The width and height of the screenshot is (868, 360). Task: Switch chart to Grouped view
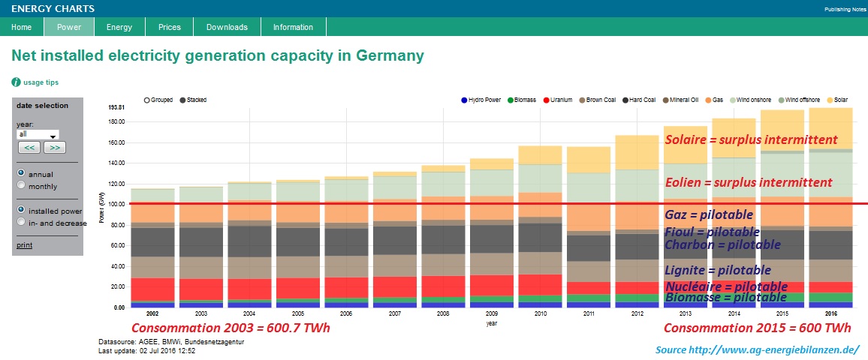pyautogui.click(x=146, y=100)
